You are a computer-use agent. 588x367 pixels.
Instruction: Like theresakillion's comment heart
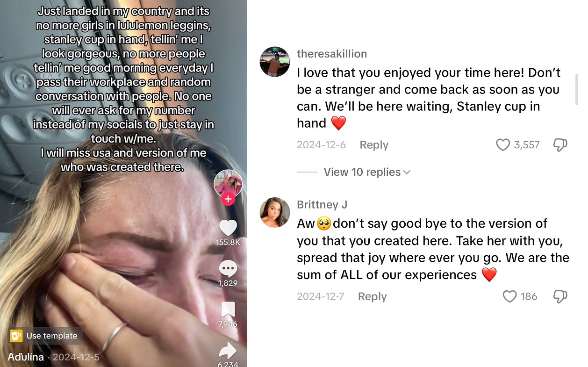coord(503,145)
